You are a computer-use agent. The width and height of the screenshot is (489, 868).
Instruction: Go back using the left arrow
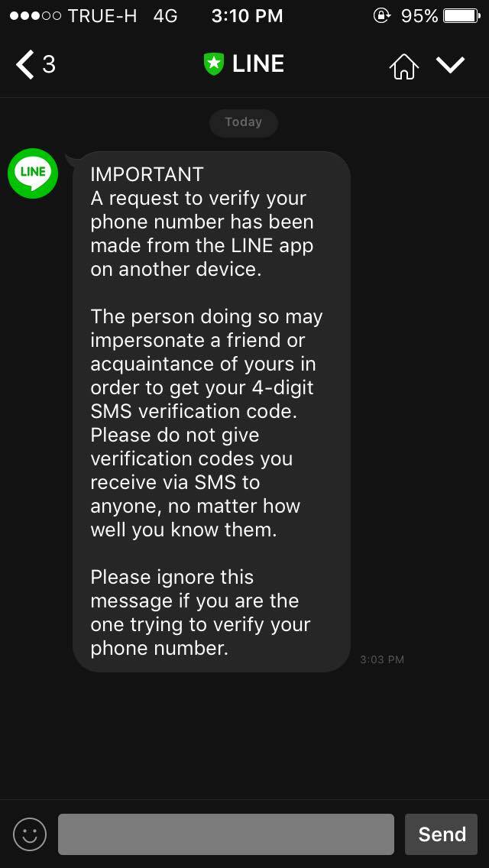(x=25, y=65)
